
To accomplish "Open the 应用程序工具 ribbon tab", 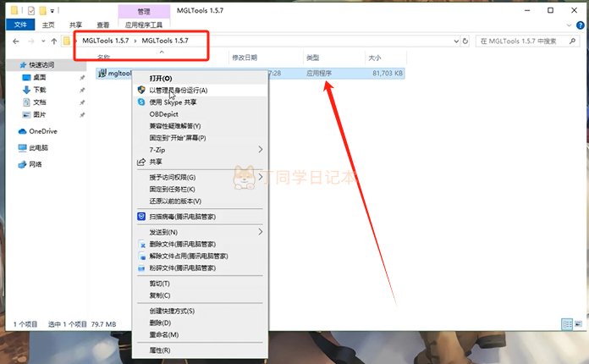I will coord(144,25).
